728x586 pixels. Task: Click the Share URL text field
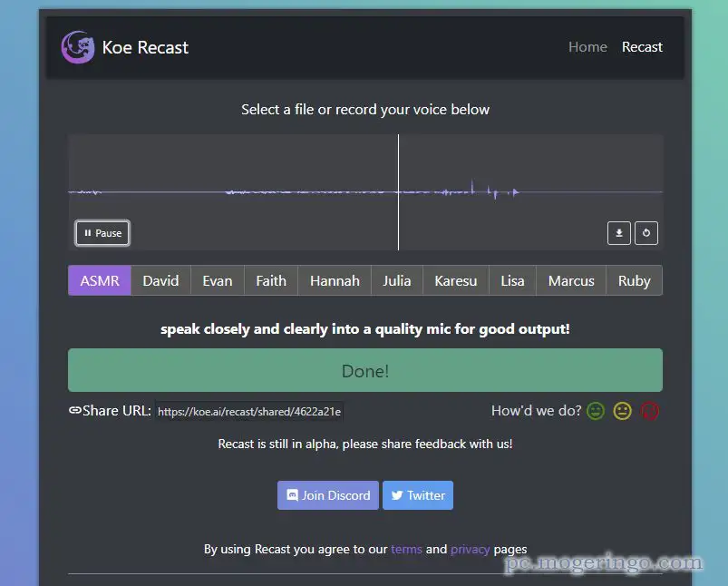[x=249, y=411]
